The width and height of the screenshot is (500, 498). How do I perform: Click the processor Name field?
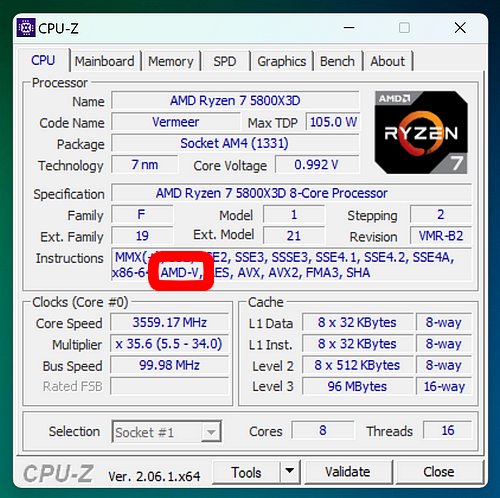pyautogui.click(x=235, y=101)
